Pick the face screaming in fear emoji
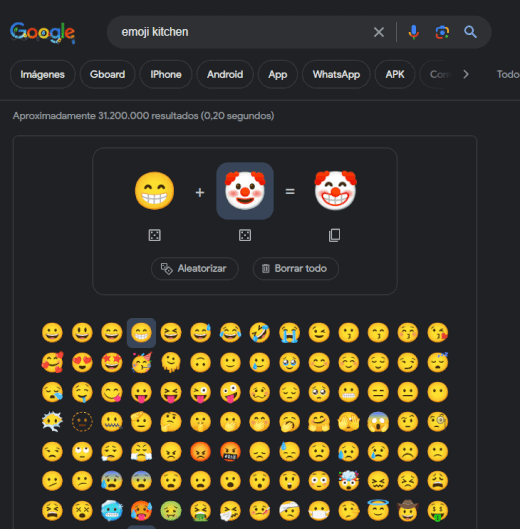Viewport: 520px width, 529px height. (x=378, y=422)
